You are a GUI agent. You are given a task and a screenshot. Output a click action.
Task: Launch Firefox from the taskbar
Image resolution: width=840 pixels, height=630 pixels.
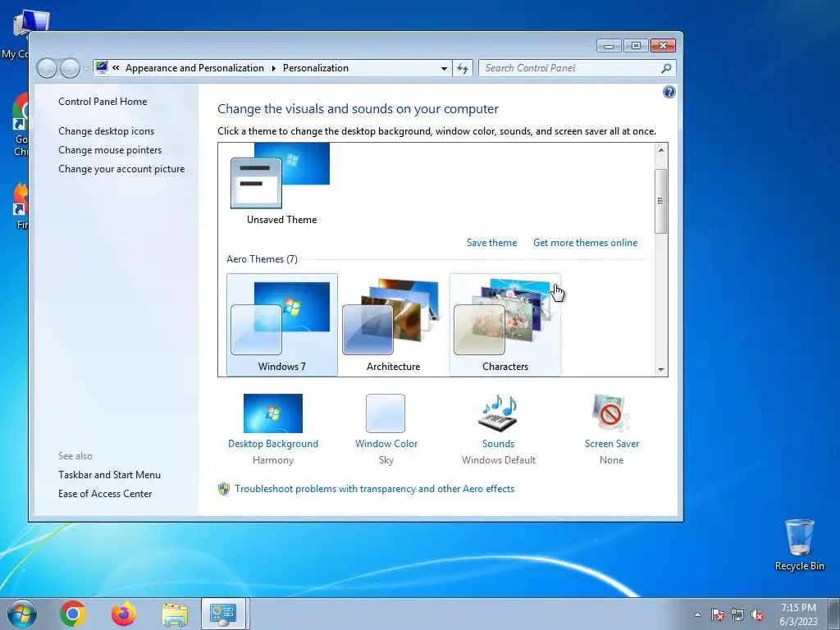point(124,614)
